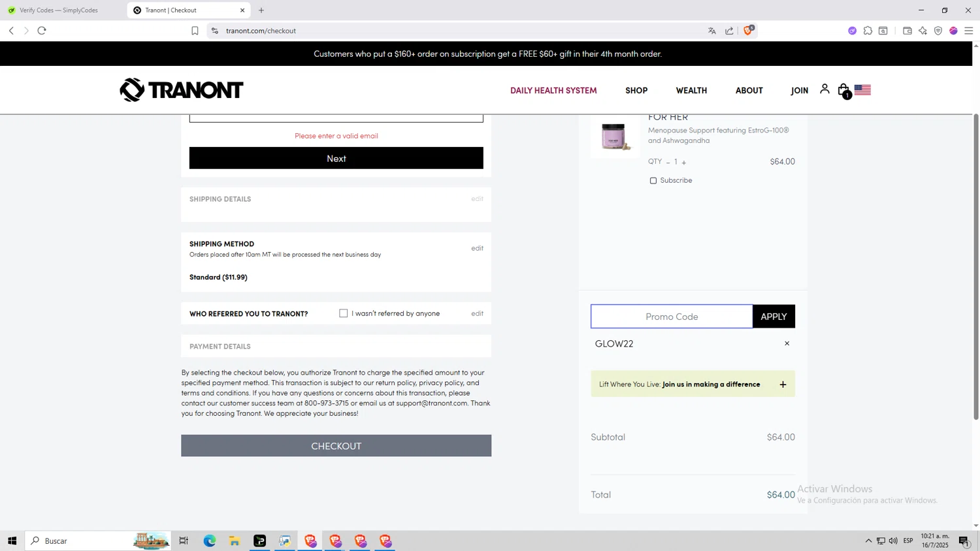Open site information icon in address bar
The width and height of the screenshot is (980, 551).
click(x=215, y=31)
